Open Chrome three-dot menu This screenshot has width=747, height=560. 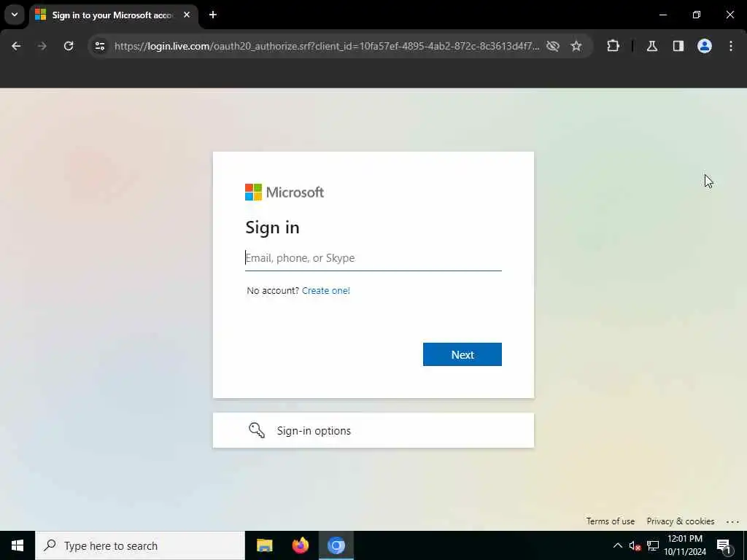tap(731, 46)
